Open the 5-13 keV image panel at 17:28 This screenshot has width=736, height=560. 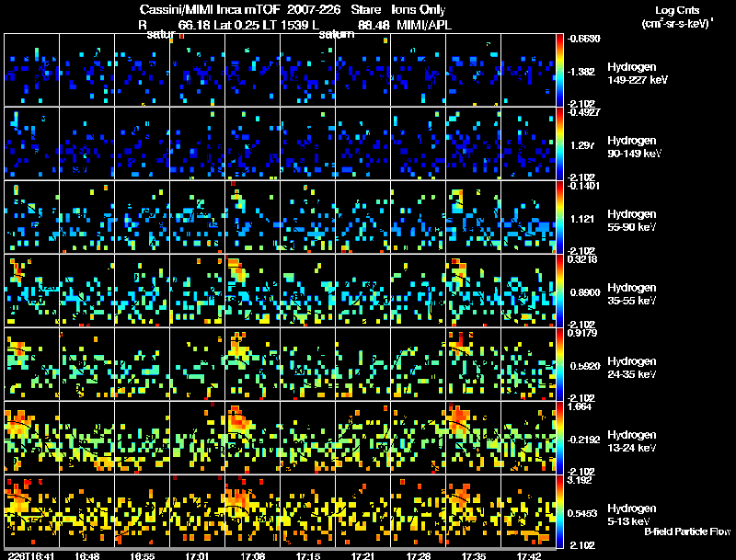[419, 511]
